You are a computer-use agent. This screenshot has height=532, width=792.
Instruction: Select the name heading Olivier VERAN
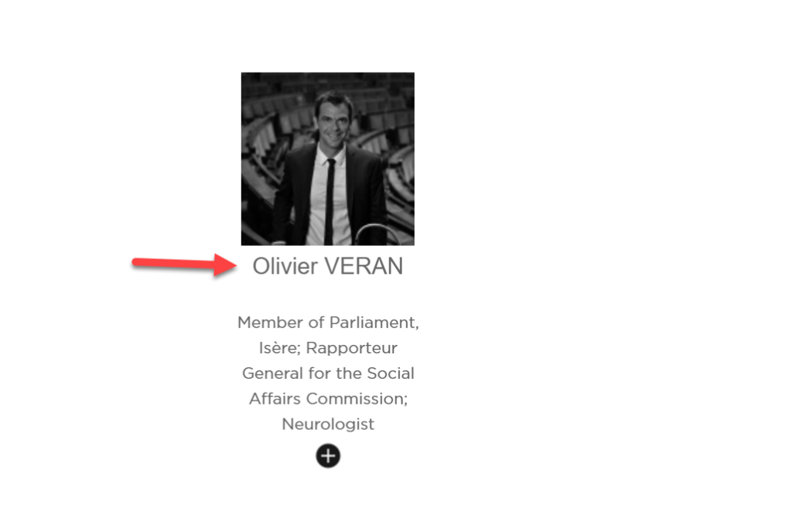328,266
